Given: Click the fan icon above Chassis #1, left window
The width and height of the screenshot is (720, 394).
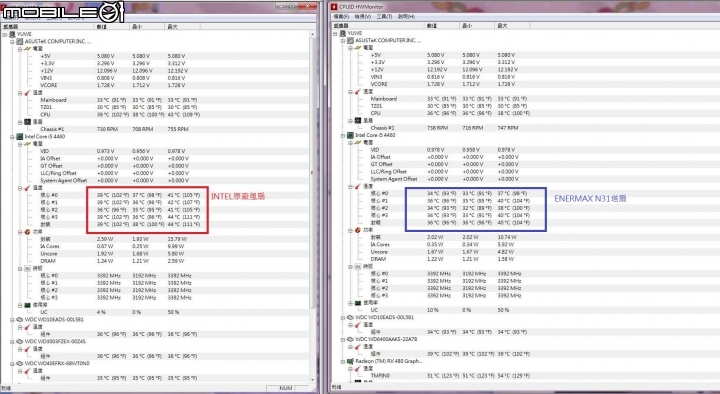Looking at the screenshot, I should (x=27, y=122).
